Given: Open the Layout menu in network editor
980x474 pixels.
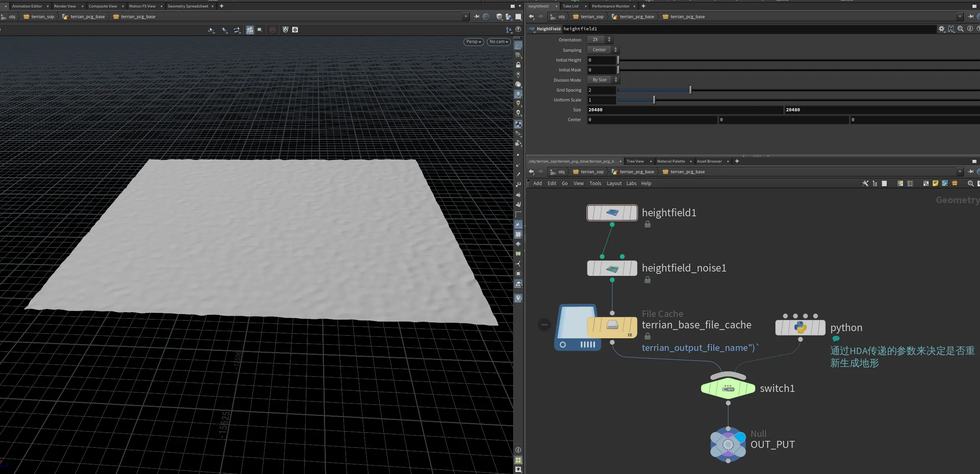Looking at the screenshot, I should pyautogui.click(x=614, y=184).
